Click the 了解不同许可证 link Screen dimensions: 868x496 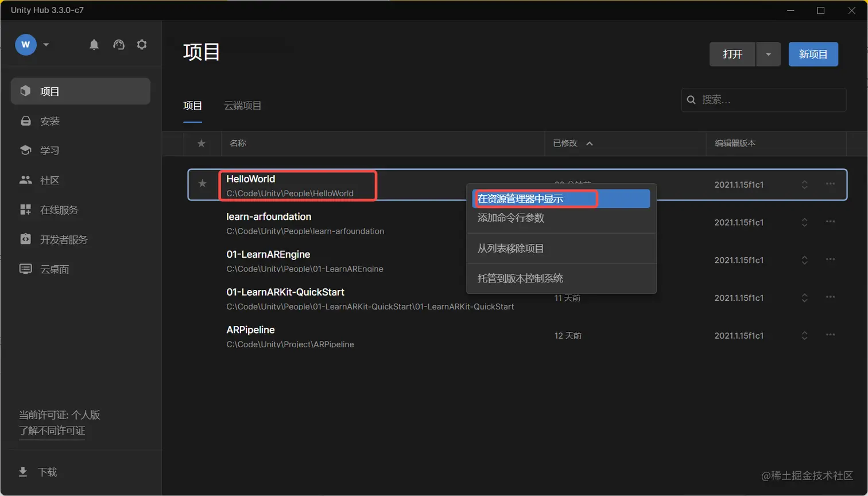(x=52, y=431)
